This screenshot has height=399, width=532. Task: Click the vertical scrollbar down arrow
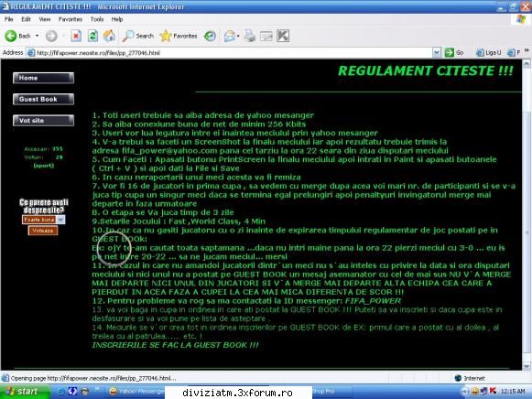pos(527,366)
